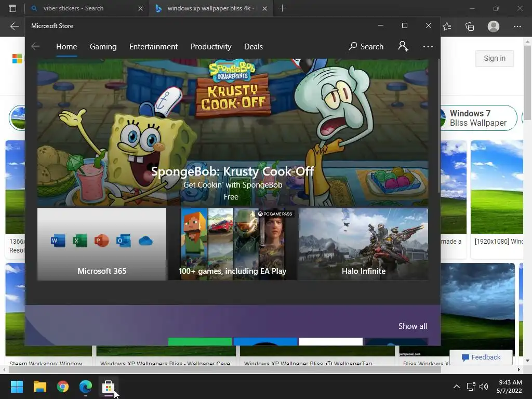
Task: Click Search in Microsoft Store
Action: (x=366, y=46)
